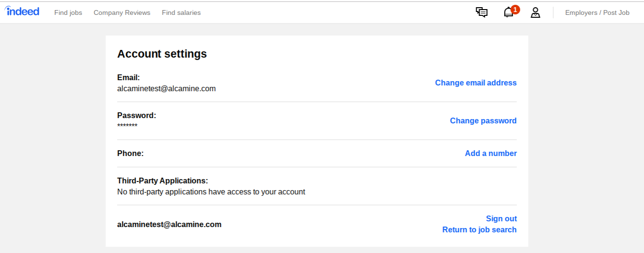Click the Phone label
The image size is (644, 253).
click(130, 153)
